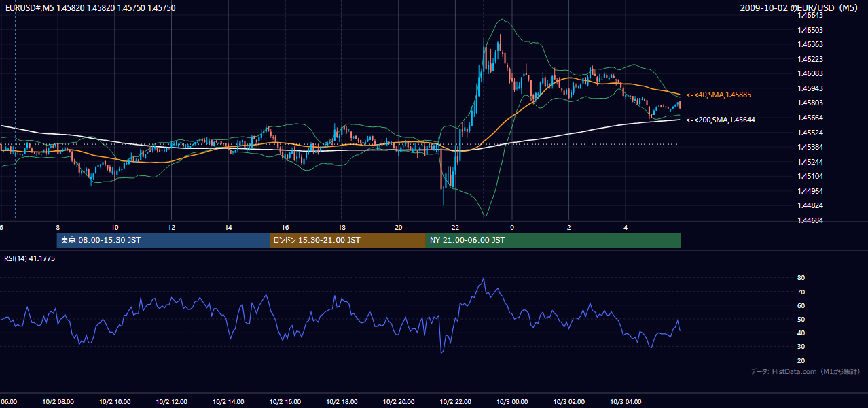Click the RSI scale value 50
The image size is (868, 408).
pyautogui.click(x=801, y=319)
